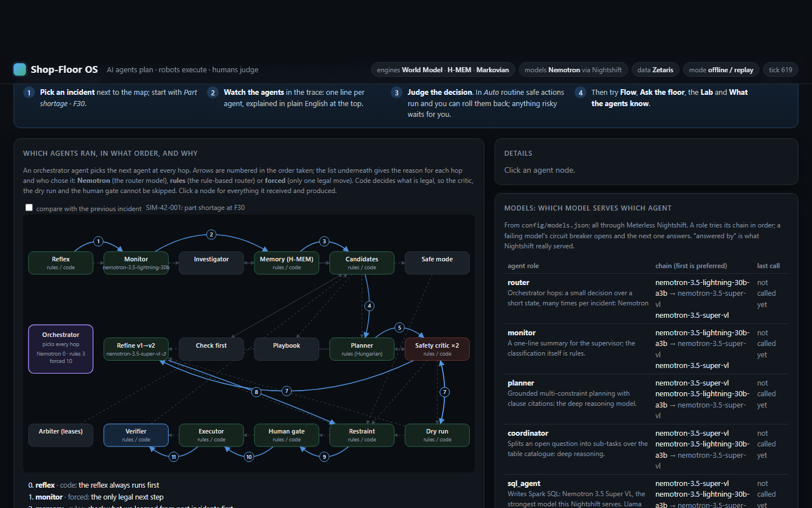This screenshot has width=812, height=508.
Task: Click the engines World Model pill
Action: click(x=443, y=70)
